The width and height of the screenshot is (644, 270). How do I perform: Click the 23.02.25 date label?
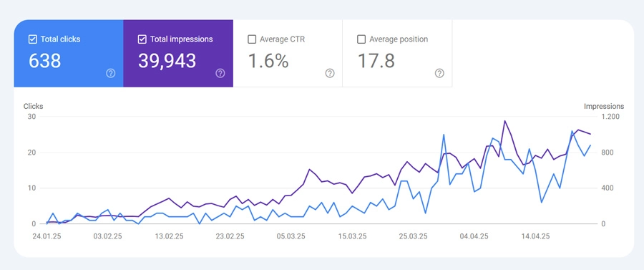click(x=230, y=236)
